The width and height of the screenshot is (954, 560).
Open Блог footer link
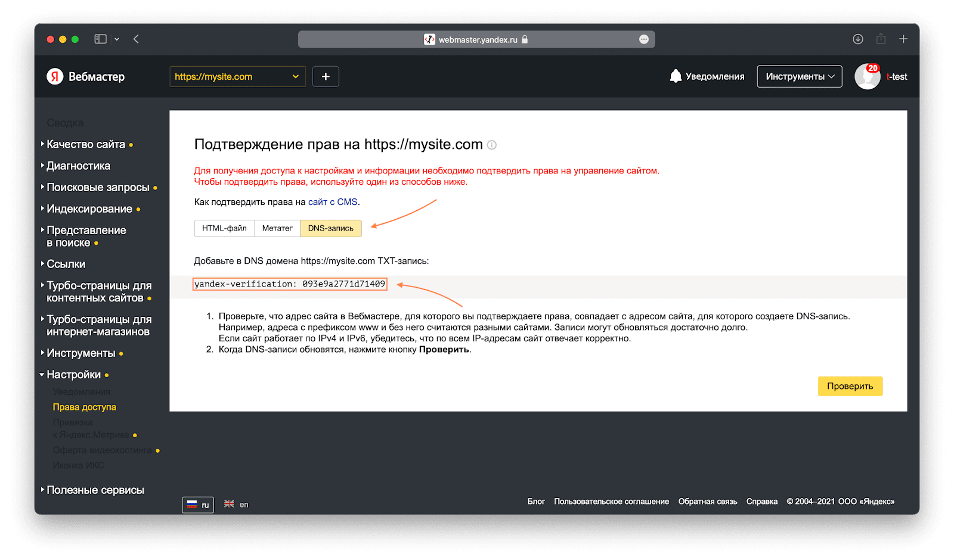(536, 502)
